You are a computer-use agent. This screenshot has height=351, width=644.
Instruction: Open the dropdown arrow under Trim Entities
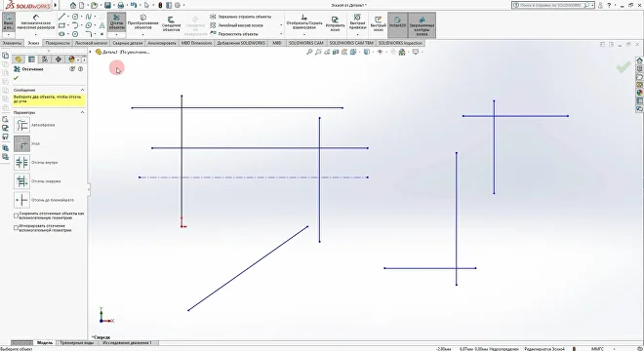(x=117, y=35)
